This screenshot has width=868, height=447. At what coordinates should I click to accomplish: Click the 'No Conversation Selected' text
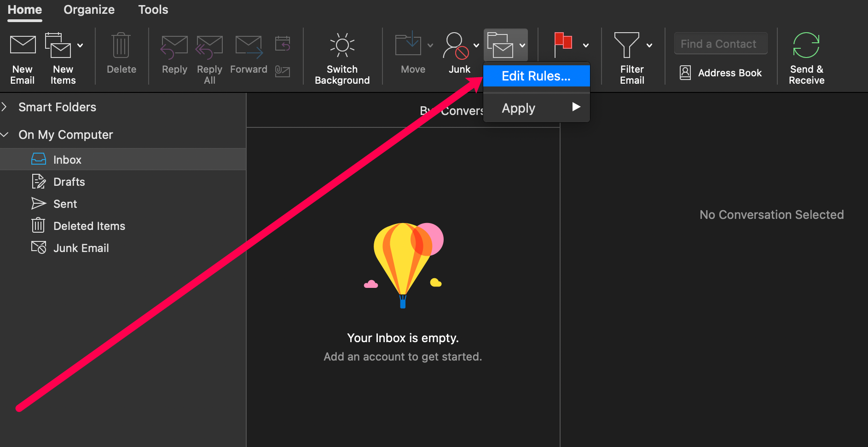[x=771, y=215]
